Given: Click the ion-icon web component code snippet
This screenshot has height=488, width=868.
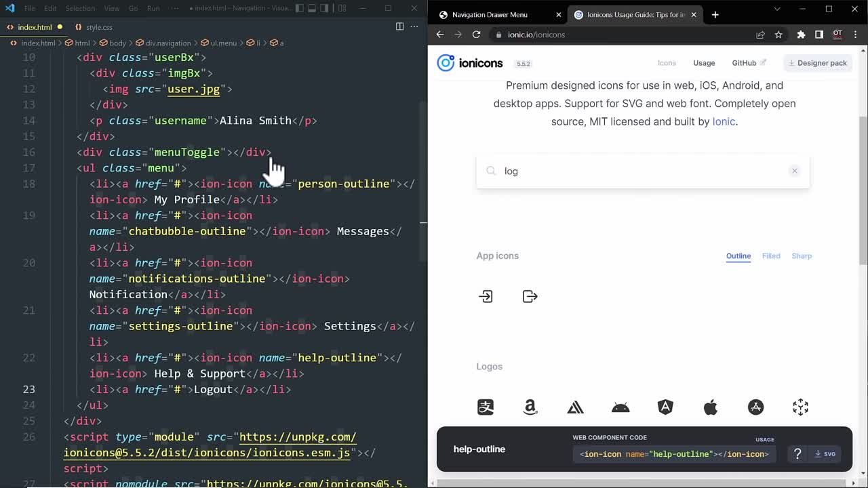Looking at the screenshot, I should (674, 454).
